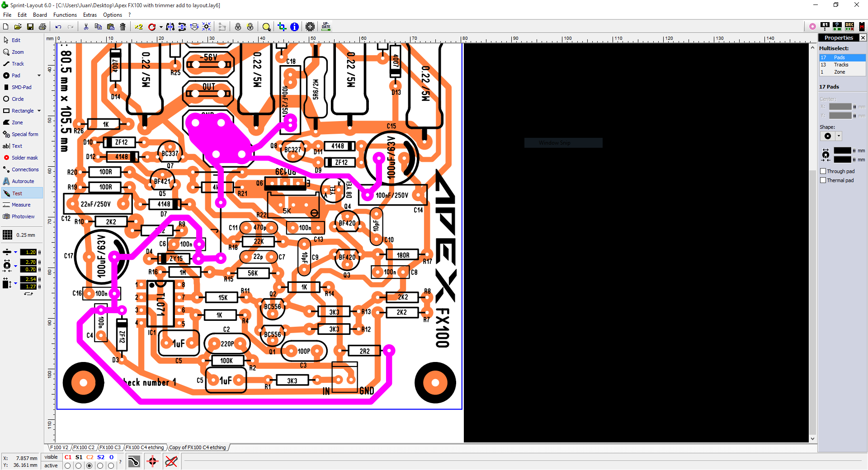The width and height of the screenshot is (868, 470).
Task: Open an existing layout file
Action: point(18,27)
